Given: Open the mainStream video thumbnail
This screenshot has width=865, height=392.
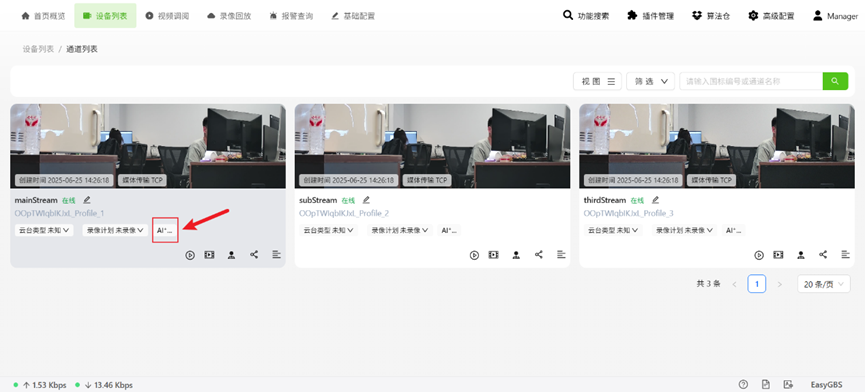Looking at the screenshot, I should coord(148,146).
